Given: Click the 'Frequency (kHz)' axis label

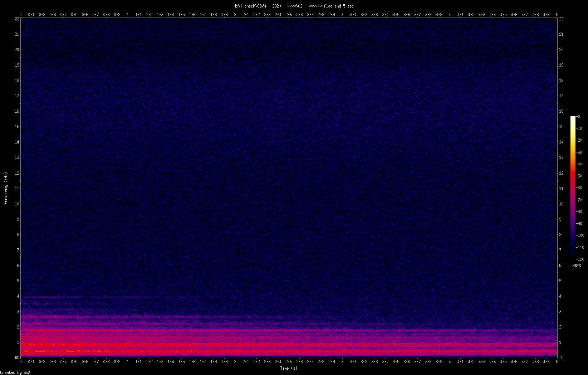Looking at the screenshot, I should (x=6, y=188).
